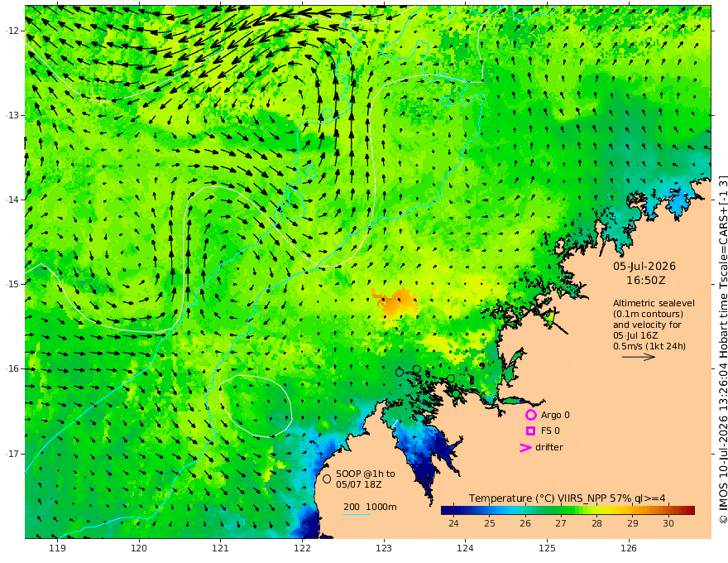Click the -12 latitude axis label
The width and height of the screenshot is (728, 563).
[12, 31]
